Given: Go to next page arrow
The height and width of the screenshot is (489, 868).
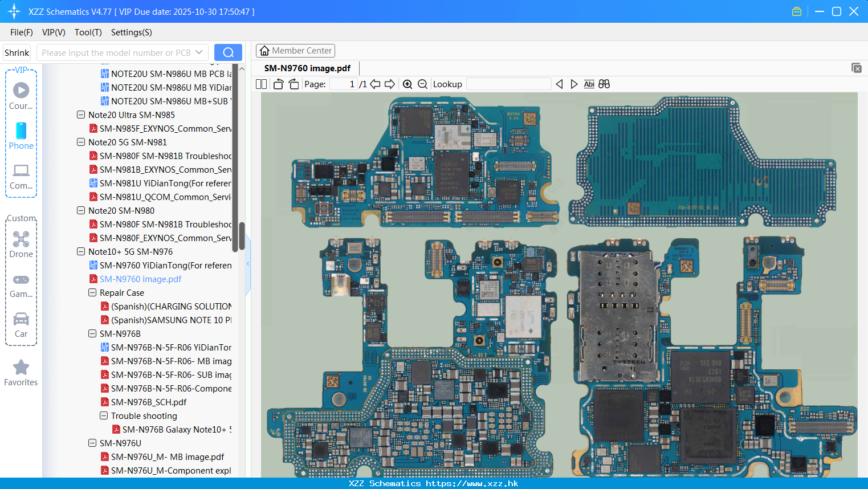Looking at the screenshot, I should click(x=390, y=84).
